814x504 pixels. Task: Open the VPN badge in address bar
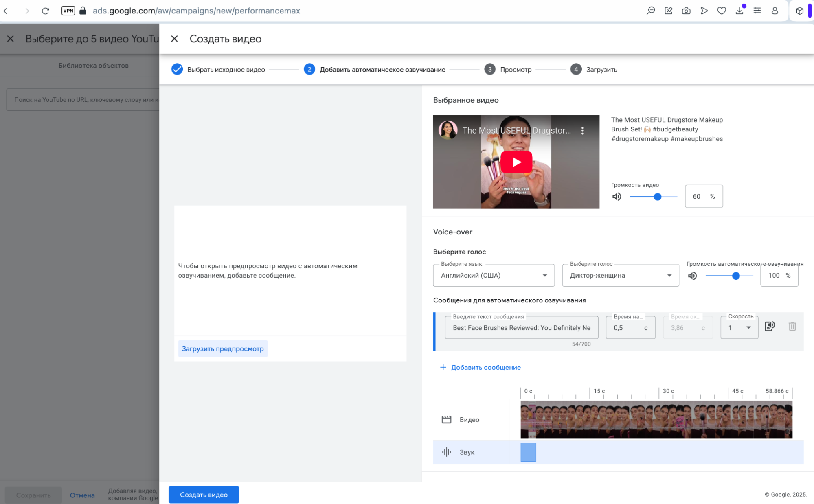[68, 11]
